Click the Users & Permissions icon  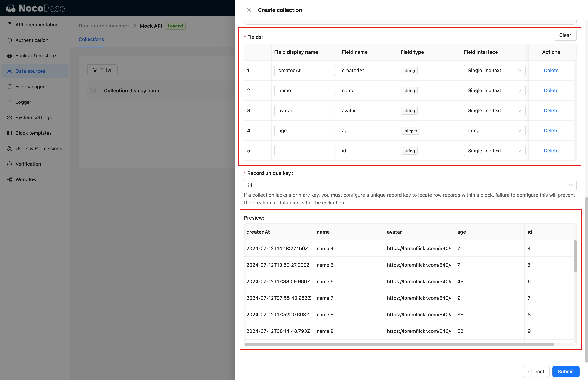tap(9, 148)
